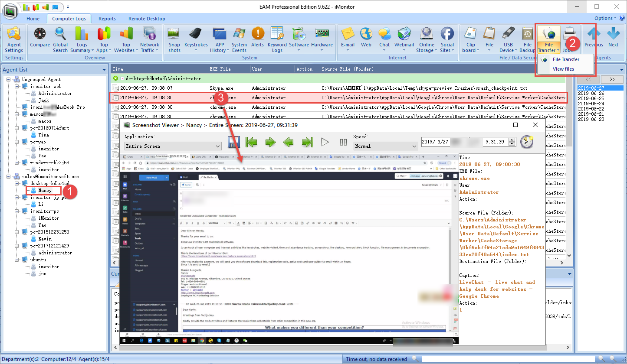Image resolution: width=627 pixels, height=364 pixels.
Task: Click the next dates >> button
Action: pyautogui.click(x=612, y=79)
